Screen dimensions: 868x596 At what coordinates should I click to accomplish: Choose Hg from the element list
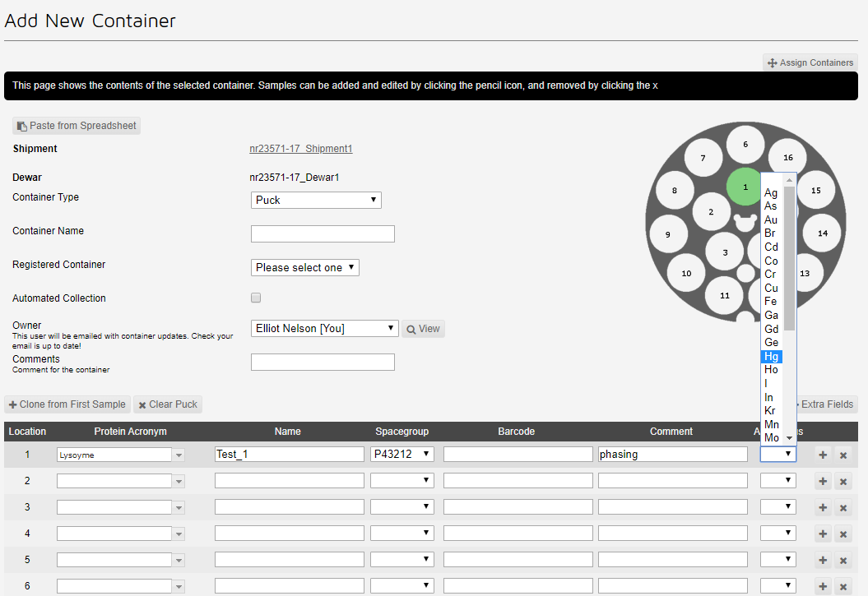click(x=772, y=357)
